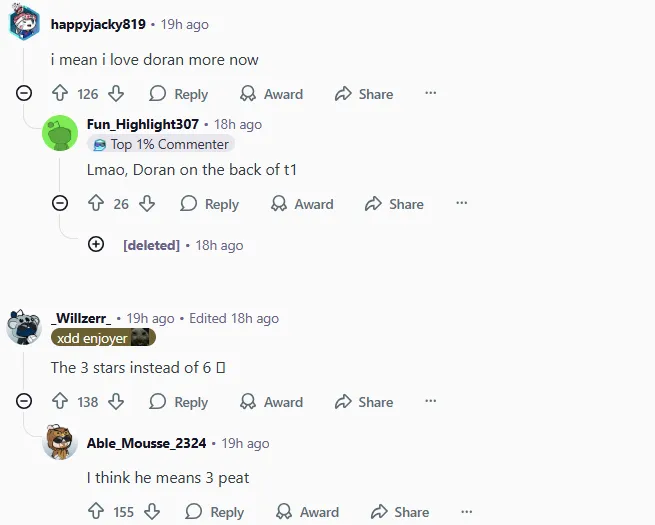Open more options on Able_Mousse_2324's comment

[467, 511]
